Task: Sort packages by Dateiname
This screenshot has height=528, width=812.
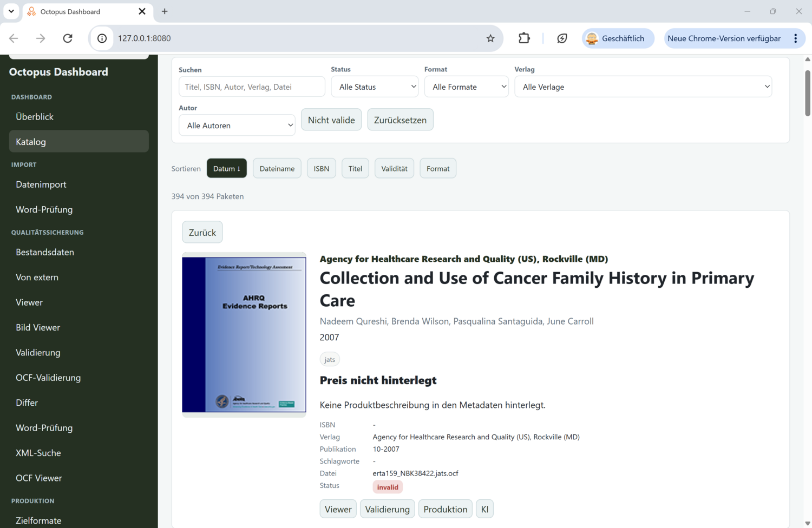Action: click(277, 168)
